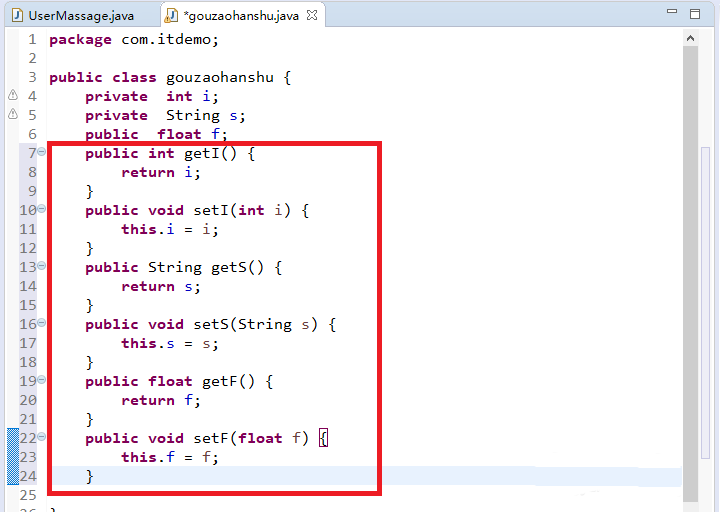Viewport: 720px width, 512px height.
Task: Collapse the getS() method at line 13
Action: [x=41, y=265]
